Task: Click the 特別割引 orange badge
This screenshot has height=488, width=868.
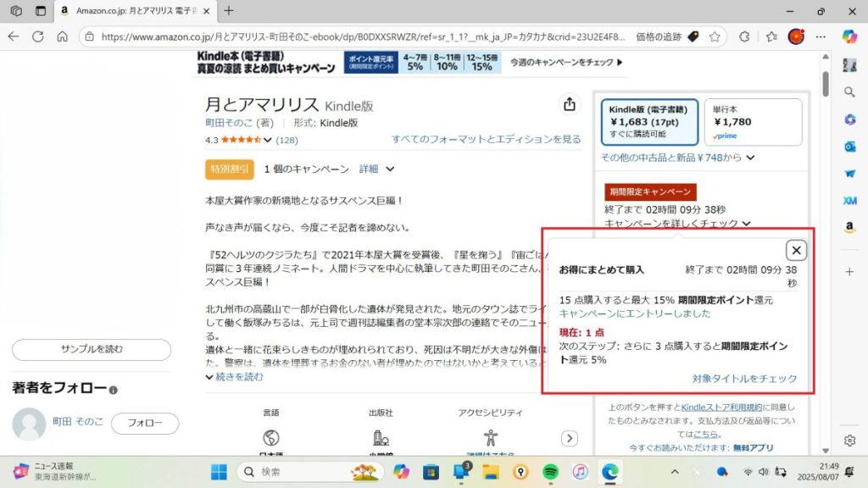Action: click(229, 169)
